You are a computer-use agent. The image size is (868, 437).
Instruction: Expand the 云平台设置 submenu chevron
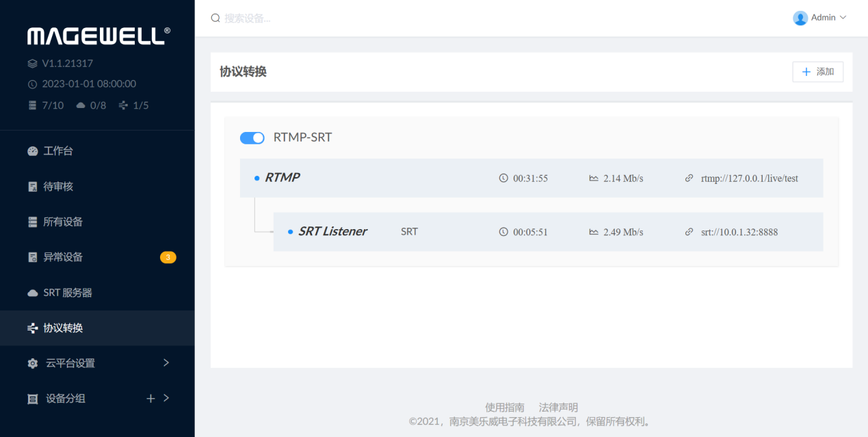pos(166,363)
